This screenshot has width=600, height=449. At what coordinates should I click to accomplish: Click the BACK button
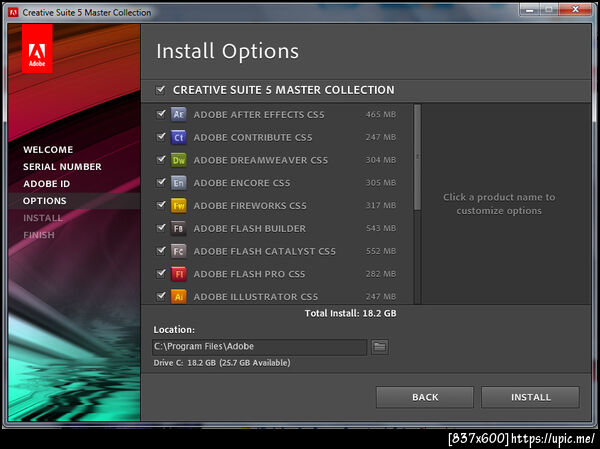pyautogui.click(x=425, y=397)
